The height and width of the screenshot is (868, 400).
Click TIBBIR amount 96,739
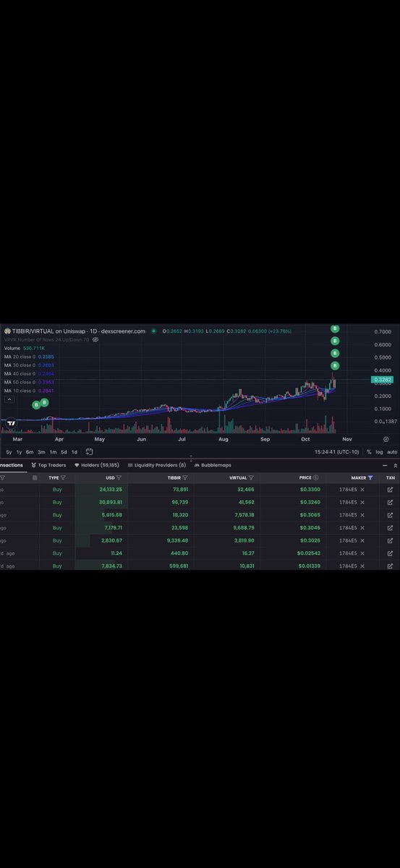point(179,502)
